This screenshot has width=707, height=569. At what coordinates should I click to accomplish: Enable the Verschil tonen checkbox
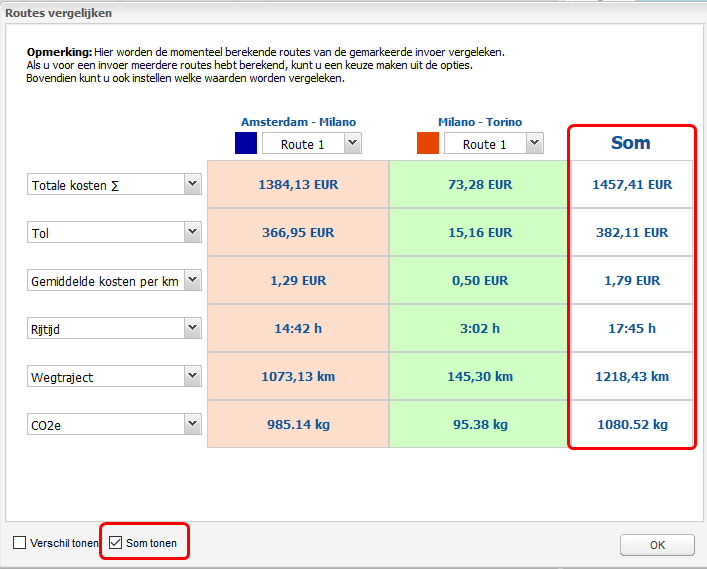pos(19,542)
